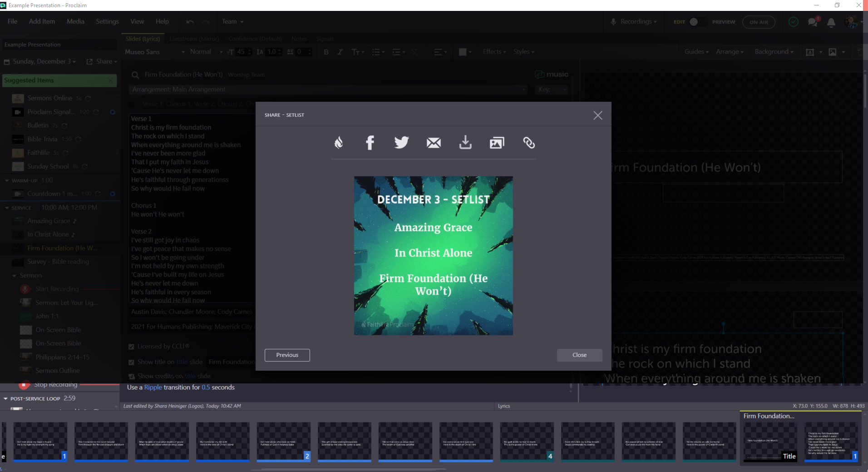Click the Stop Recording red button

click(x=25, y=385)
